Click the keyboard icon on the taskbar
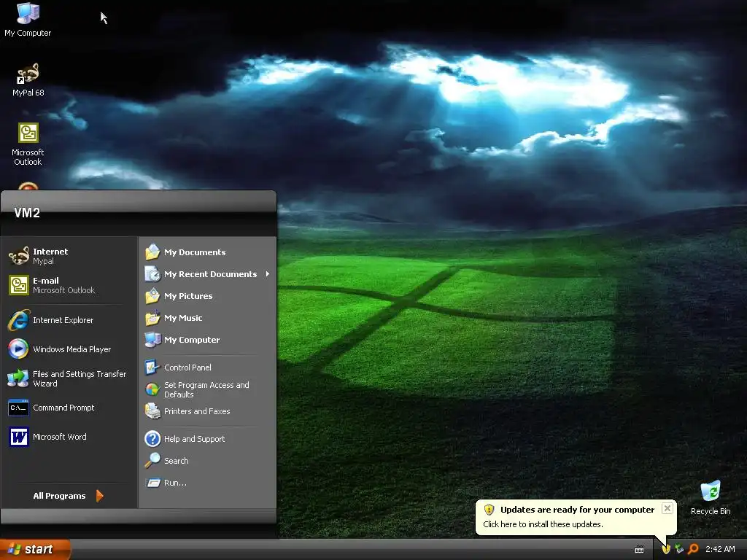 pos(639,550)
